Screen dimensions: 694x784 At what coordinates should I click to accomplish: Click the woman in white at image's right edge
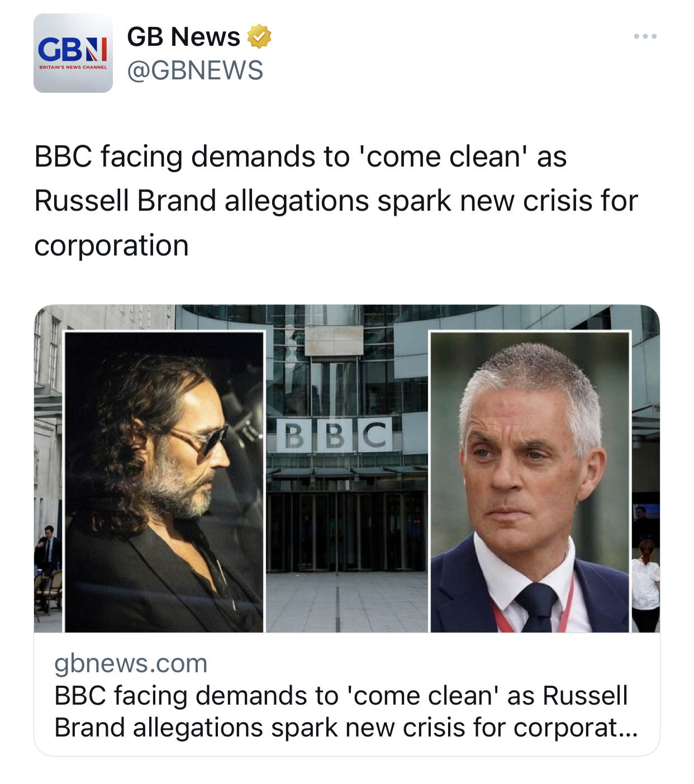click(x=647, y=581)
